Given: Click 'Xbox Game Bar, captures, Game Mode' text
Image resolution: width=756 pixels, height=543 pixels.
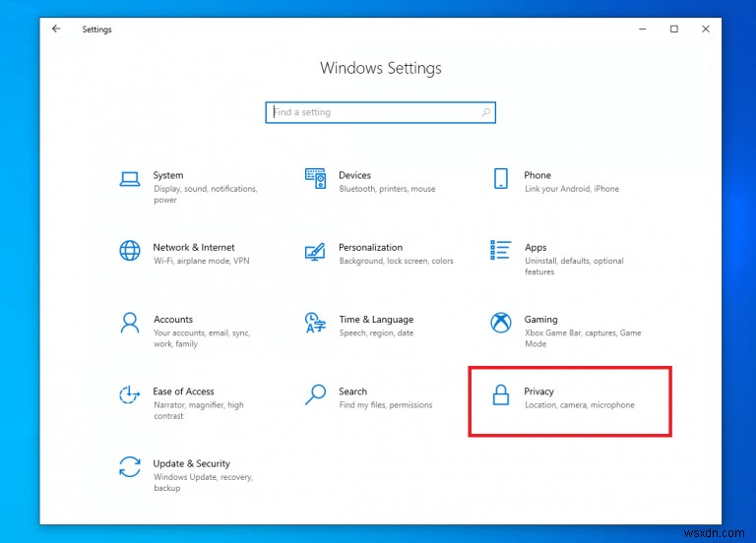Looking at the screenshot, I should (583, 338).
